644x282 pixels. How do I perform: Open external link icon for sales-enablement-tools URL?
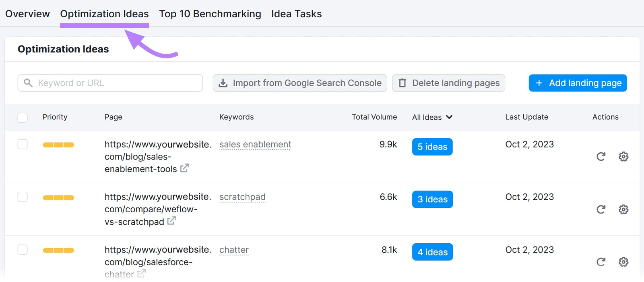pyautogui.click(x=184, y=168)
